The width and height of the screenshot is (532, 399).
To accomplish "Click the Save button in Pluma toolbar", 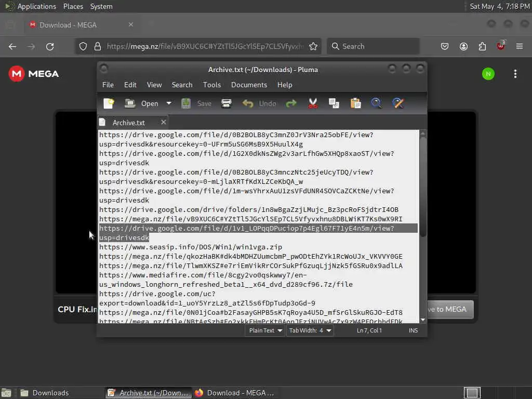I will click(196, 103).
